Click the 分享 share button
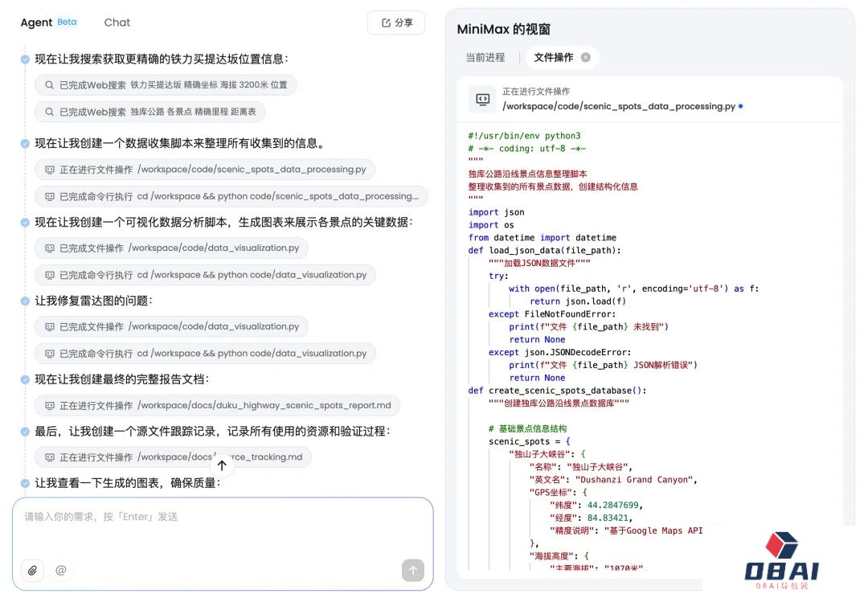Screen dimensions: 868x598 396,23
